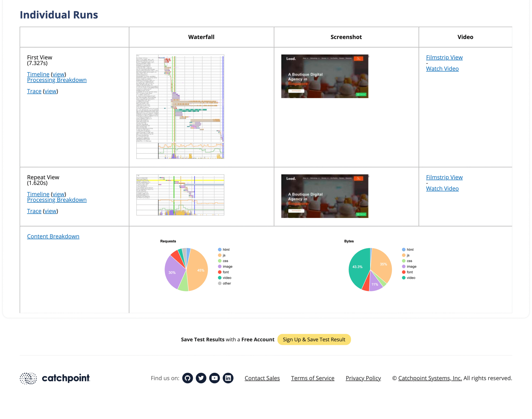Open the First View waterfall thumbnail
Screen dimensions: 532x419
(180, 107)
